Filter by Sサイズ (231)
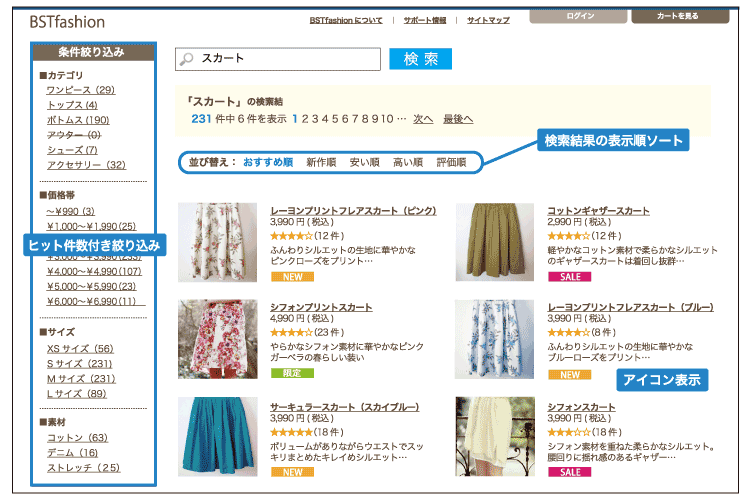750x500 pixels. pyautogui.click(x=79, y=364)
